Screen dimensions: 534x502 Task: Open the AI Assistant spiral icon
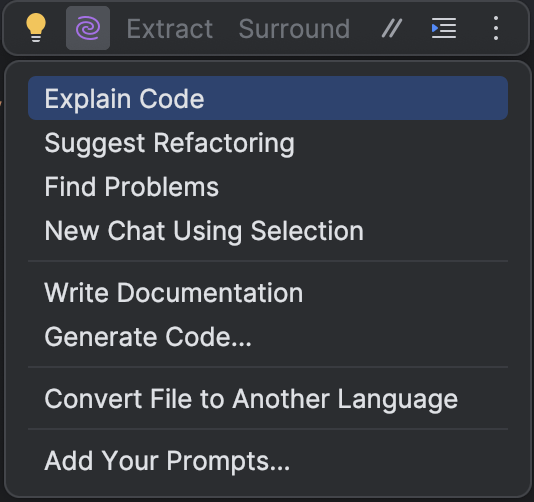click(88, 28)
